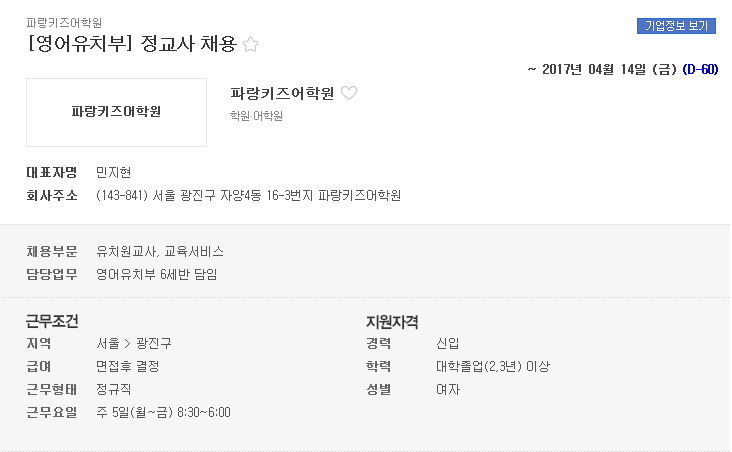The height and width of the screenshot is (452, 732).
Task: Bookmark the job posting with the star icon
Action: tap(251, 44)
